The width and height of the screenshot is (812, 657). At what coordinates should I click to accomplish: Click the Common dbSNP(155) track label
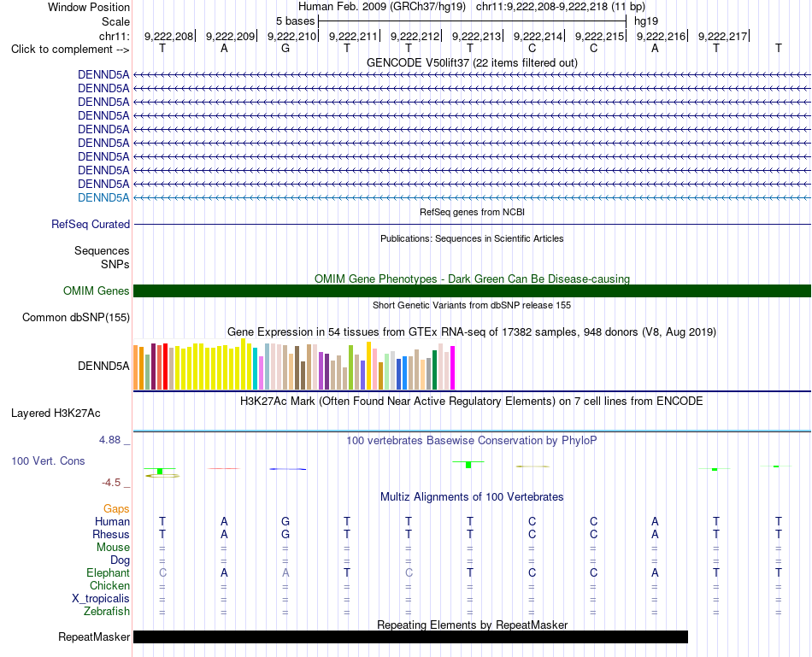click(76, 317)
